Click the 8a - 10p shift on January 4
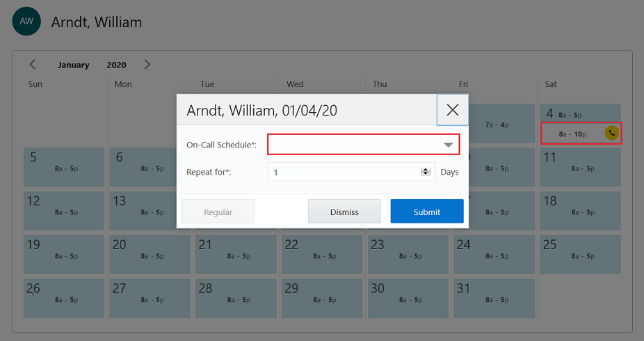 click(x=572, y=134)
